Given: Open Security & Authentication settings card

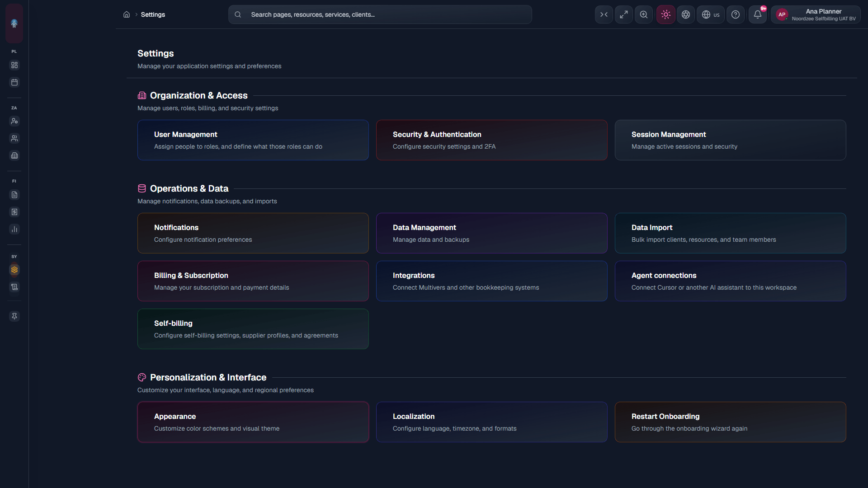Looking at the screenshot, I should point(492,140).
